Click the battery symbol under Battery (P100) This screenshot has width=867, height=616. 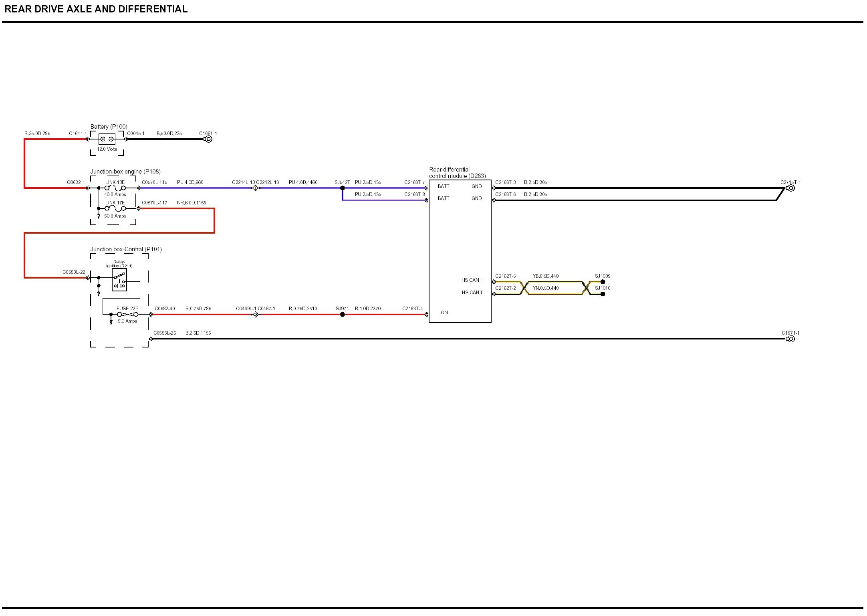point(107,139)
